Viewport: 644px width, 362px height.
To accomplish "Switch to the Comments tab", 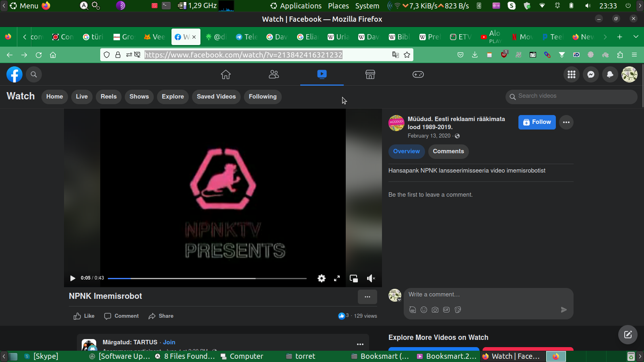I will tap(448, 152).
